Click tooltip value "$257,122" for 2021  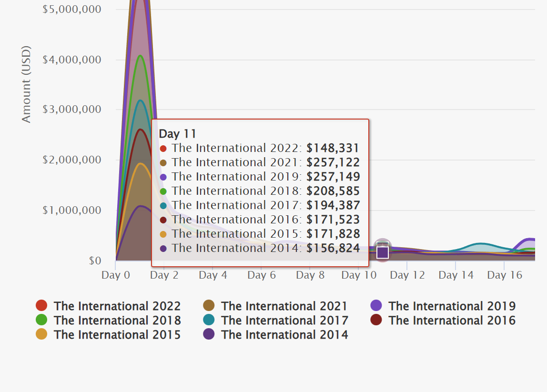coord(333,162)
